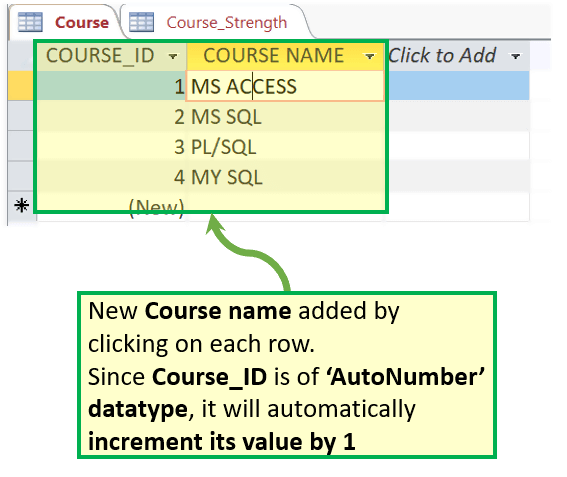Click the MS SQL course name cell

[285, 116]
